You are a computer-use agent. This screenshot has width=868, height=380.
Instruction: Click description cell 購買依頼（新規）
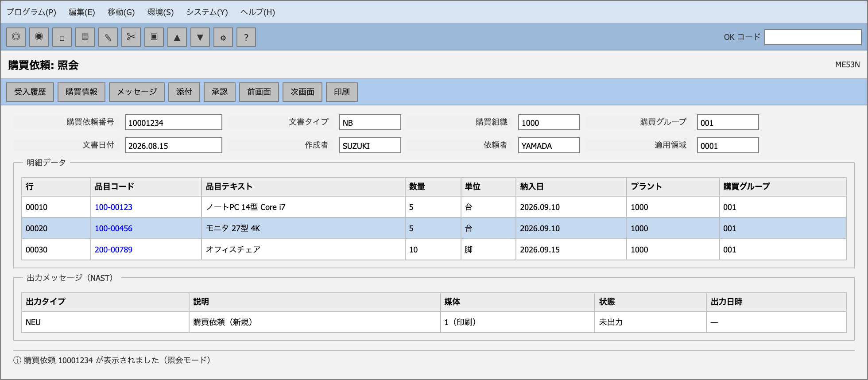pos(315,322)
